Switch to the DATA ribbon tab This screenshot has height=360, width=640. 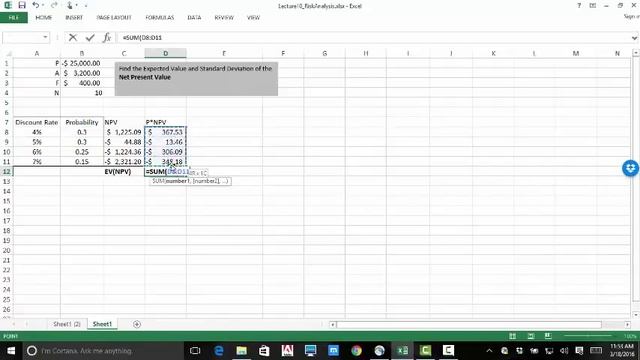194,18
